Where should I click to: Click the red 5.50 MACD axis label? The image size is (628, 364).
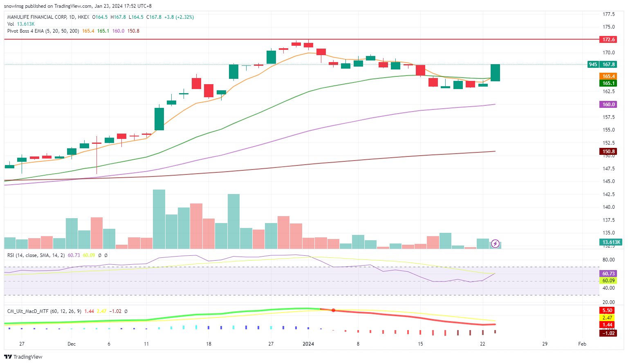coord(608,310)
